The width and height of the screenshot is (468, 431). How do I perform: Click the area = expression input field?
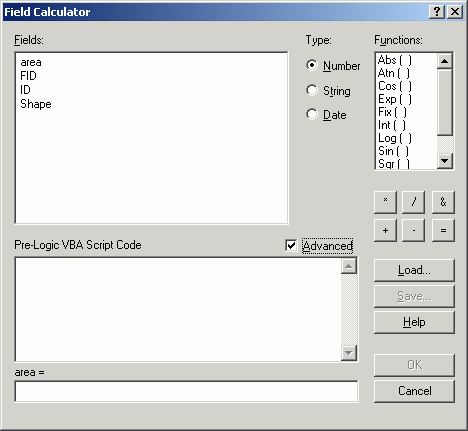[x=186, y=391]
